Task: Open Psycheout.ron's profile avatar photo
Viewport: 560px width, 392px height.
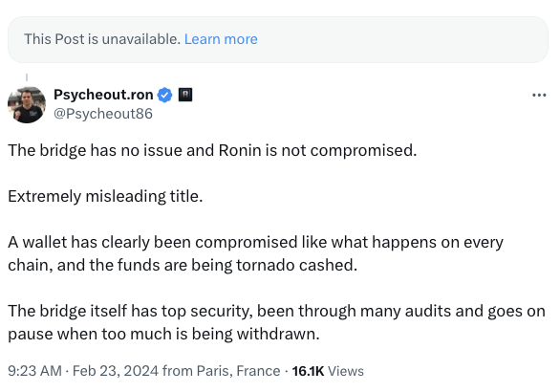Action: point(27,105)
